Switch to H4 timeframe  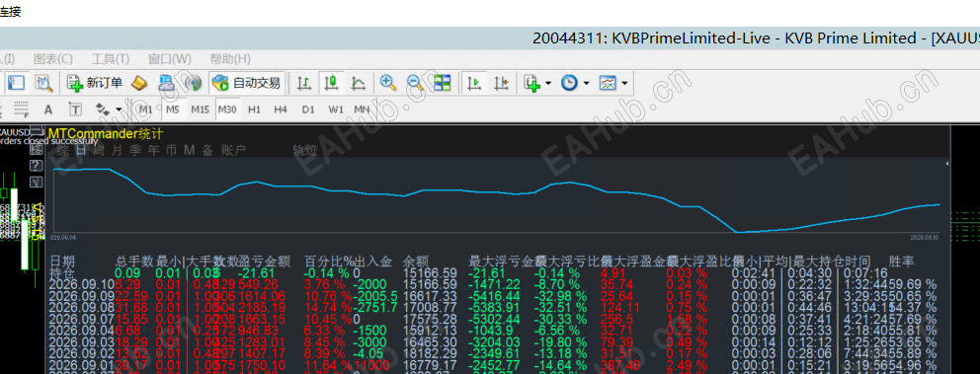tap(281, 110)
